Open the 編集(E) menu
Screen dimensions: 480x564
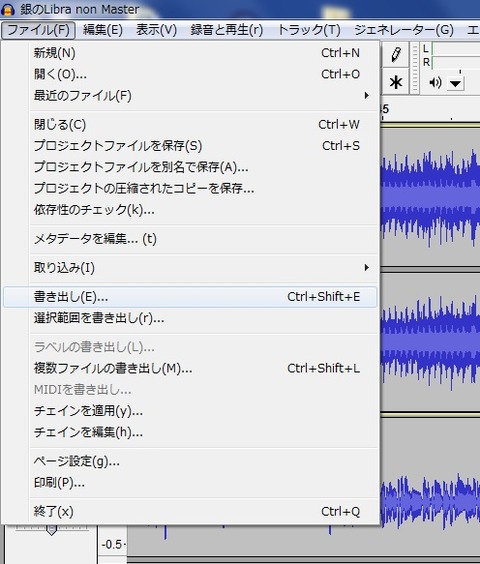[103, 30]
